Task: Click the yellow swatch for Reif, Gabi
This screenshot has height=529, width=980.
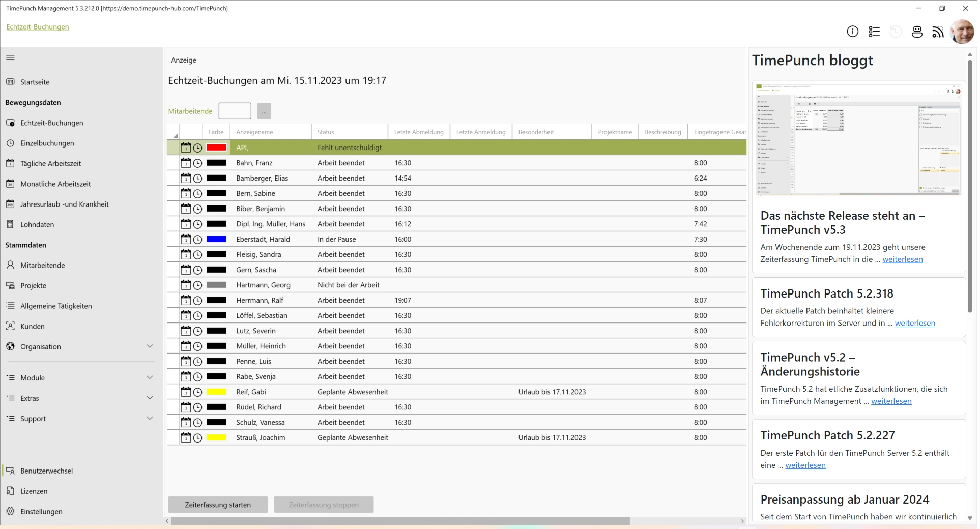Action: 216,392
